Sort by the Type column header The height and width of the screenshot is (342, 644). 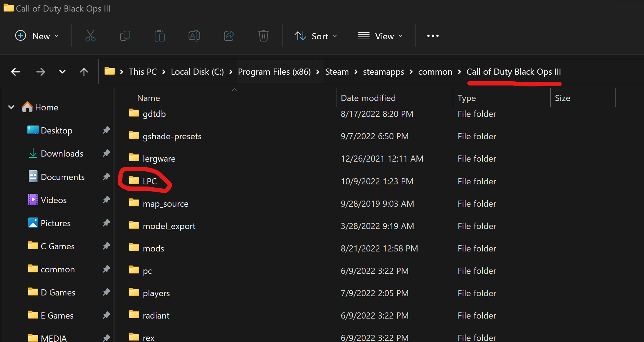(467, 98)
